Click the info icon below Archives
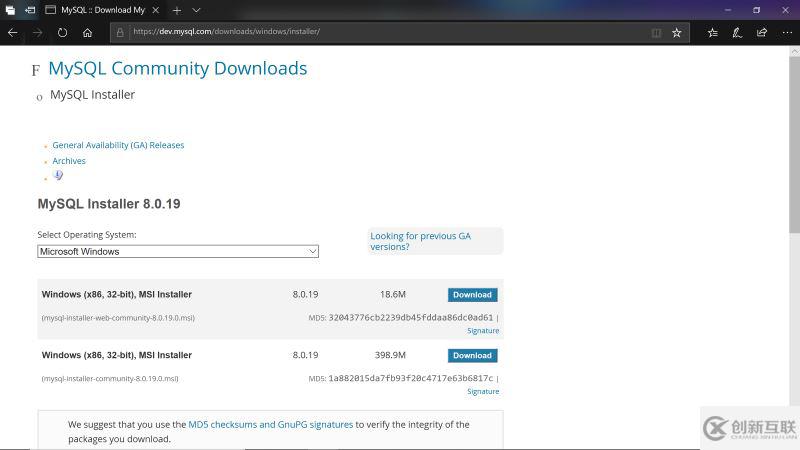 point(58,176)
